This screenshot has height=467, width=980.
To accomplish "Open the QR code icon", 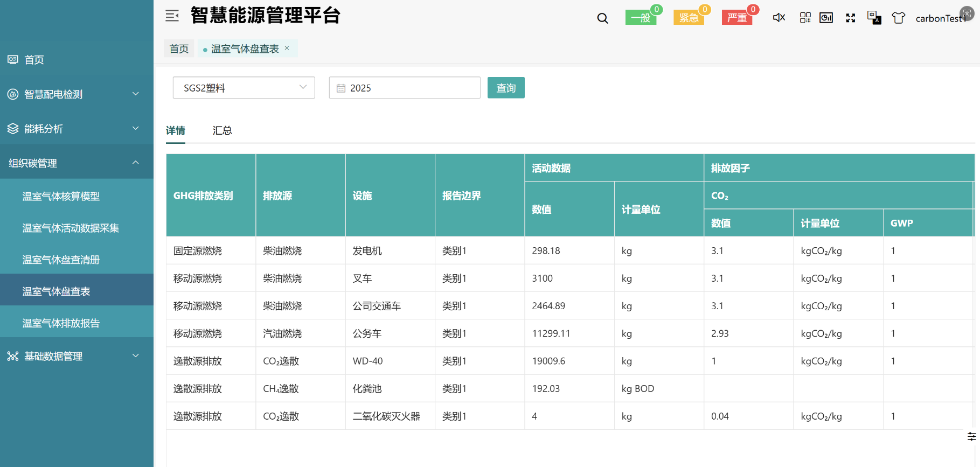I will [805, 18].
